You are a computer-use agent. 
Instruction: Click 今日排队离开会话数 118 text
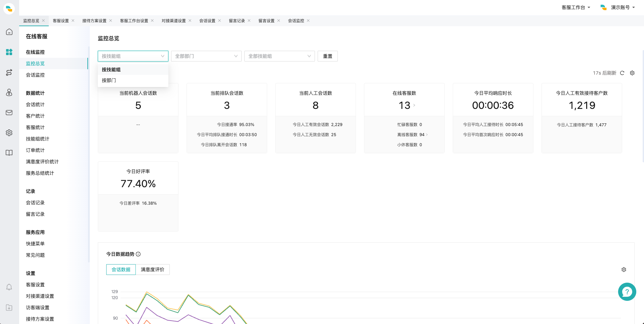(x=224, y=145)
